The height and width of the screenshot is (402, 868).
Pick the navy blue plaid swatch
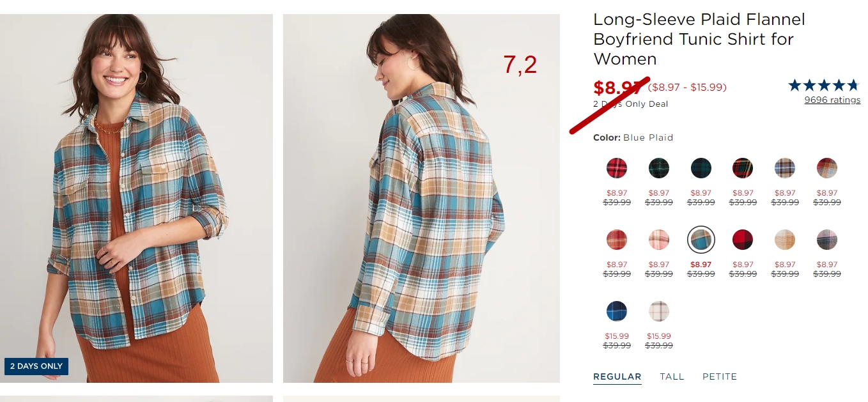pyautogui.click(x=617, y=311)
